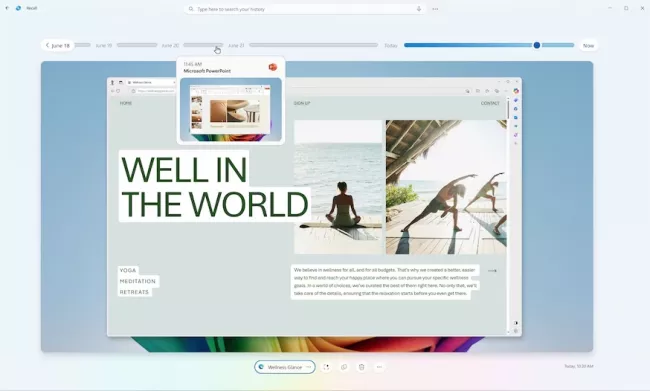Screen dimensions: 650x391
Task: Click the 'Type here to search your history' field
Action: tap(305, 9)
